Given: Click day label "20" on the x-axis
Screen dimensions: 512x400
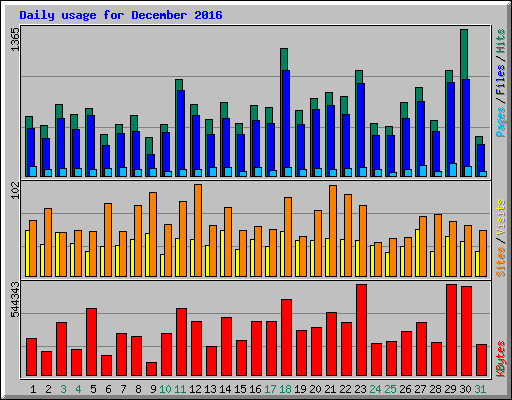Looking at the screenshot, I should coord(315,389).
